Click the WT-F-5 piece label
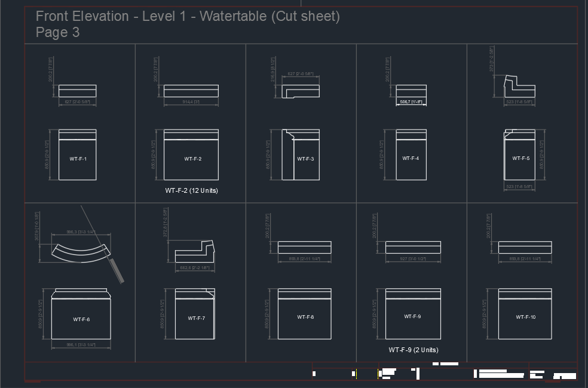This screenshot has height=388, width=588. [521, 158]
